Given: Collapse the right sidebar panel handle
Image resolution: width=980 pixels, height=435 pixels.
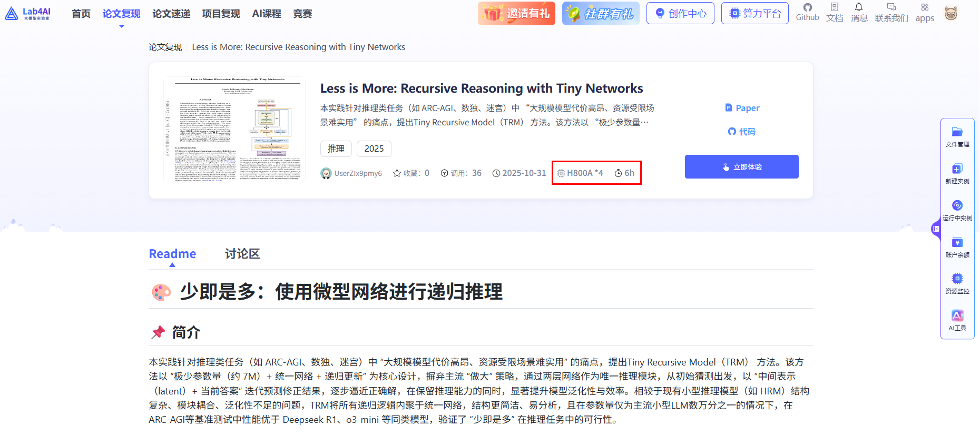Looking at the screenshot, I should pyautogui.click(x=936, y=229).
